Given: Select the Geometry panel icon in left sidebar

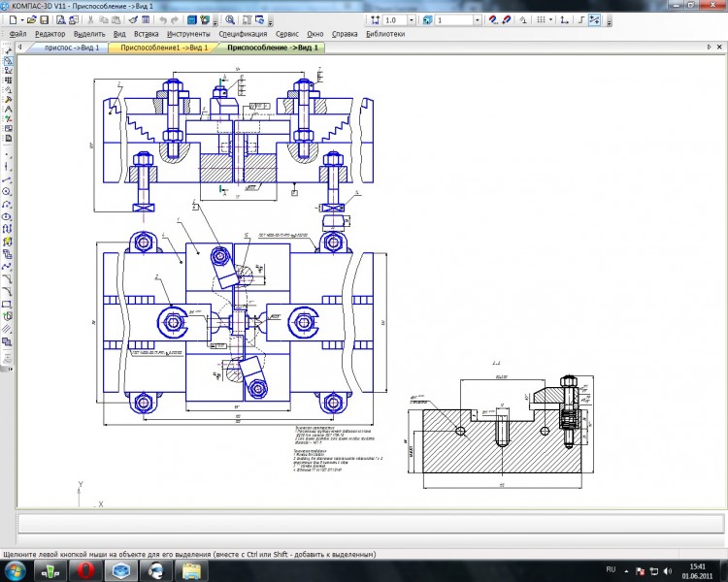Looking at the screenshot, I should [8, 61].
